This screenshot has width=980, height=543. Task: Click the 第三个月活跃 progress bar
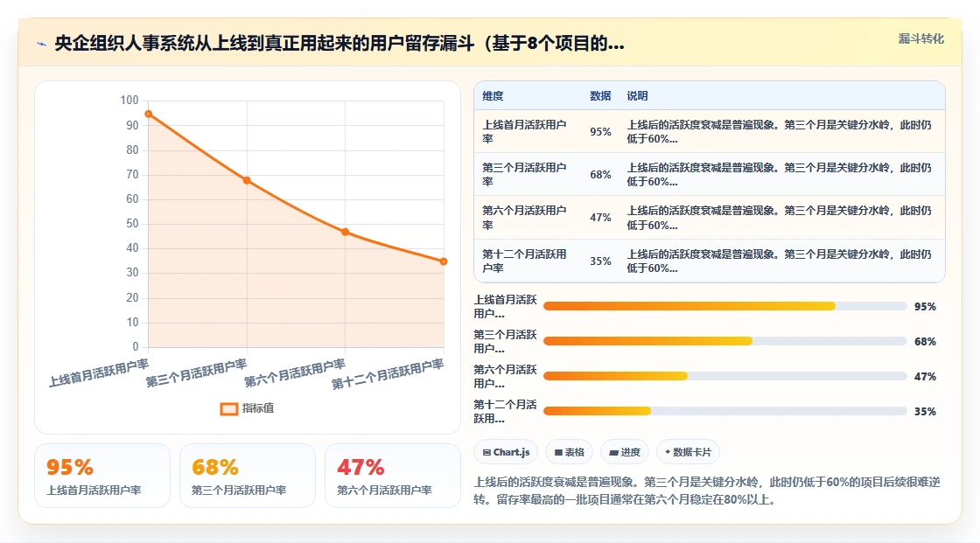pyautogui.click(x=725, y=341)
